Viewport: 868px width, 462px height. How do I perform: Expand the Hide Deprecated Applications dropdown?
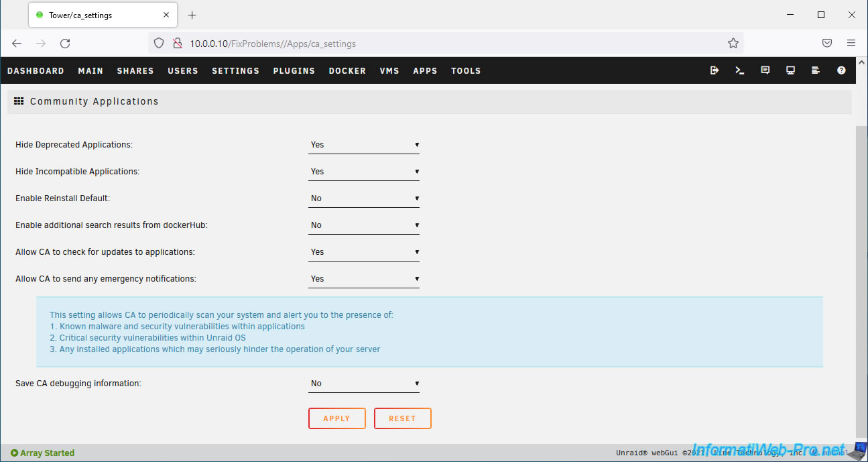(x=364, y=145)
